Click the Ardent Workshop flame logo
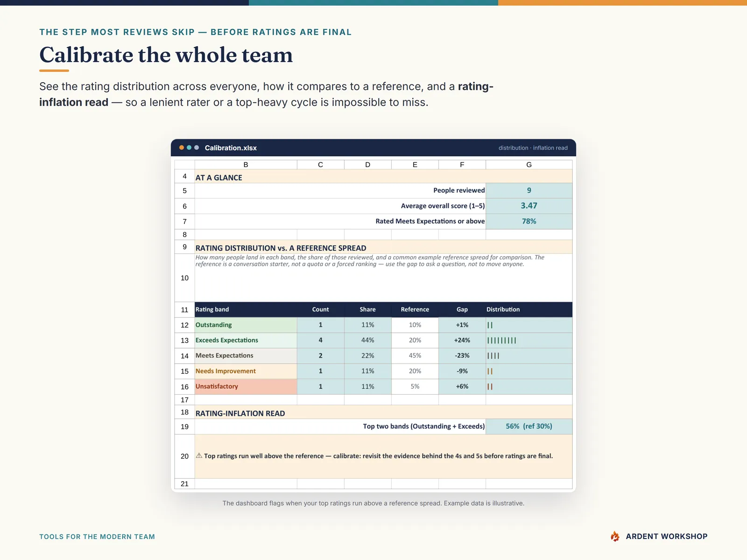Screen dimensions: 747x560 click(x=615, y=536)
